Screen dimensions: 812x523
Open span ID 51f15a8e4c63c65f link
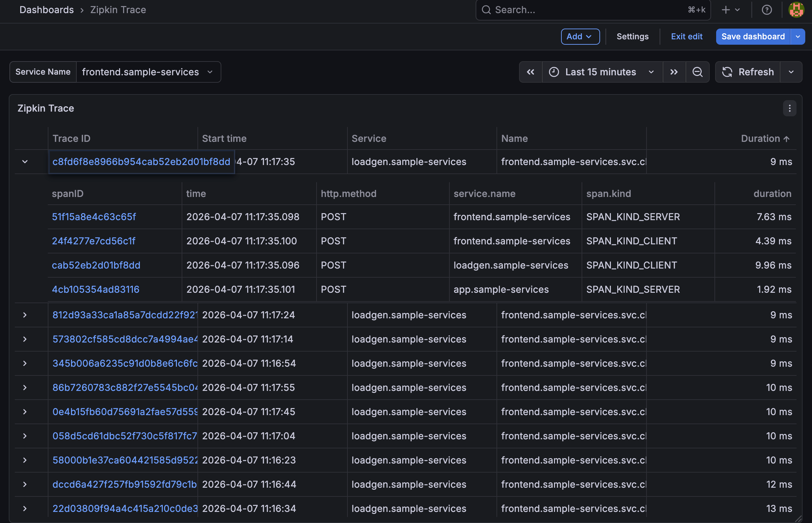tap(94, 217)
